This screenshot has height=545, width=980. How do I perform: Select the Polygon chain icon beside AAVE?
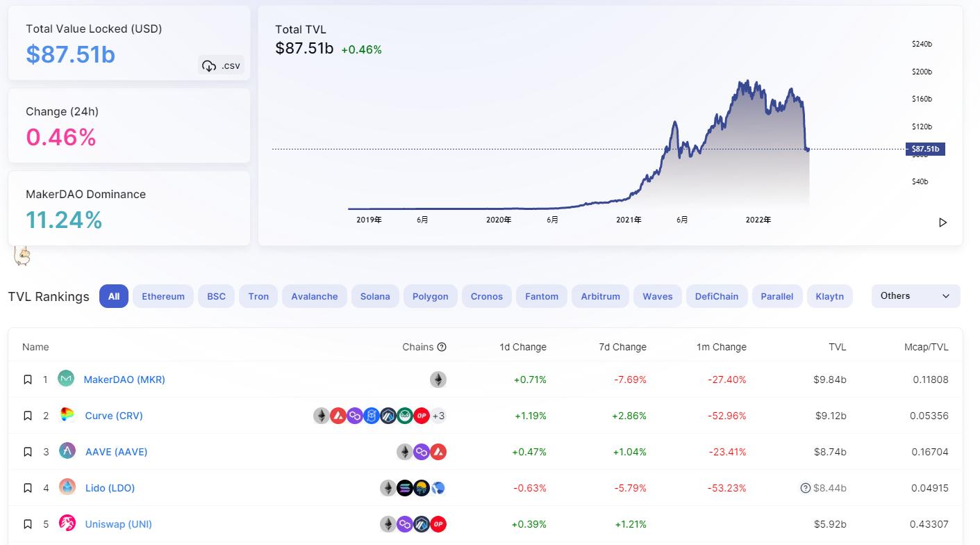click(420, 451)
